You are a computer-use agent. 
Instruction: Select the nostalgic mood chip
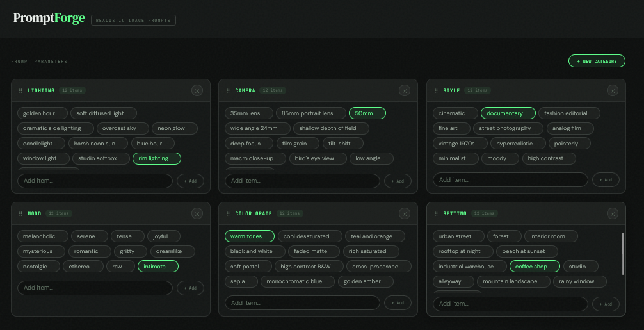38,267
